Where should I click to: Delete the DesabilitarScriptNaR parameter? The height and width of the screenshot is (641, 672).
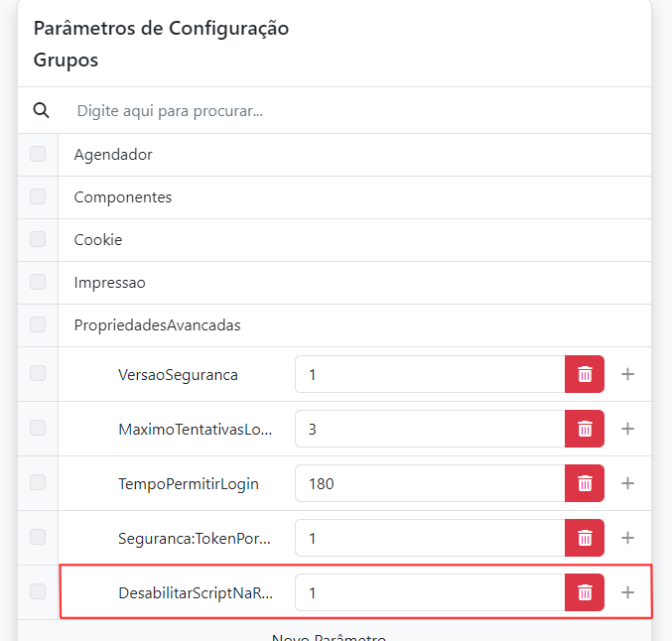click(x=585, y=592)
